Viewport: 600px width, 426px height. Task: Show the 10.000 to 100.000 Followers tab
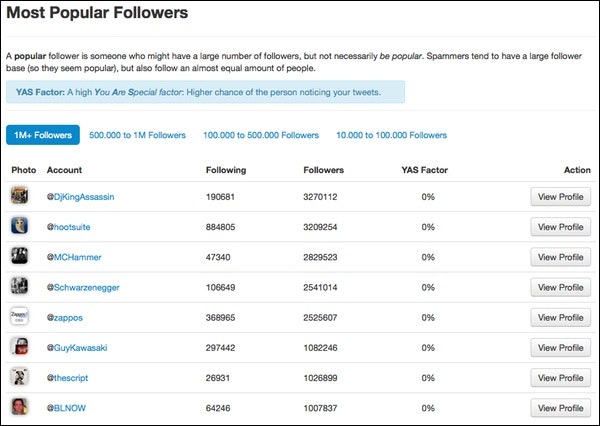click(391, 135)
